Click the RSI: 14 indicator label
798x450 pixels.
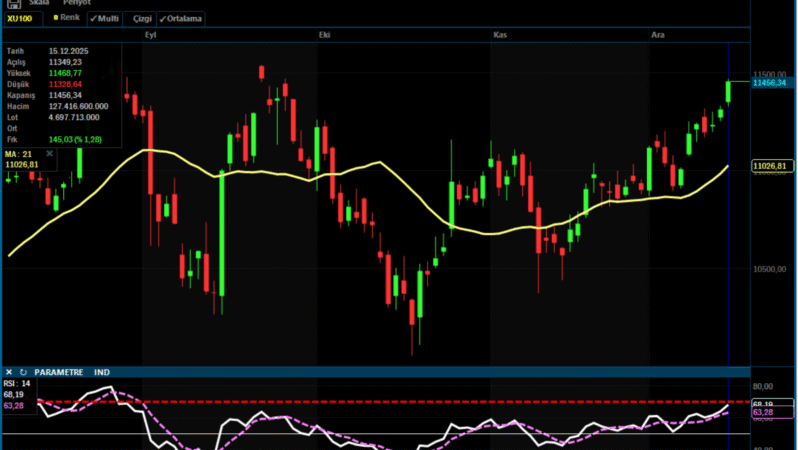19,384
